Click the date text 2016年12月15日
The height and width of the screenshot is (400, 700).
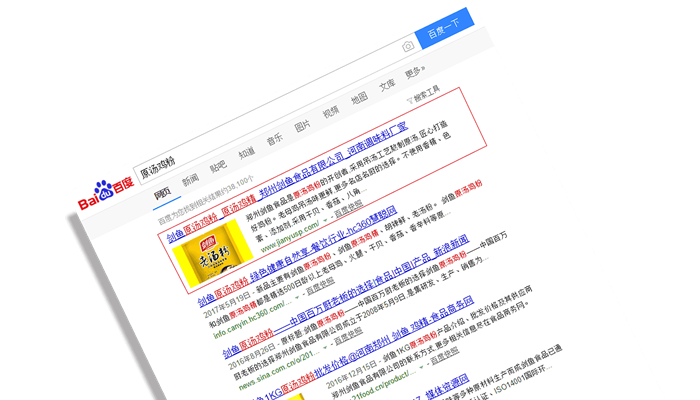(x=351, y=375)
